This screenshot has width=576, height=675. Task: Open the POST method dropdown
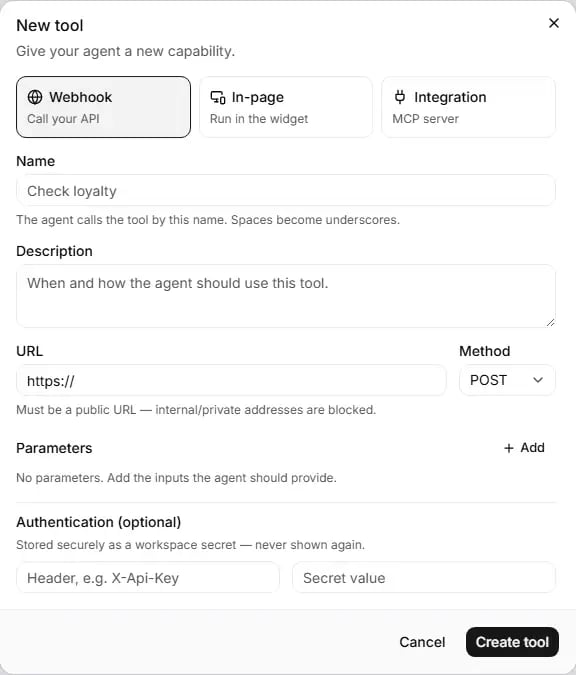click(507, 380)
